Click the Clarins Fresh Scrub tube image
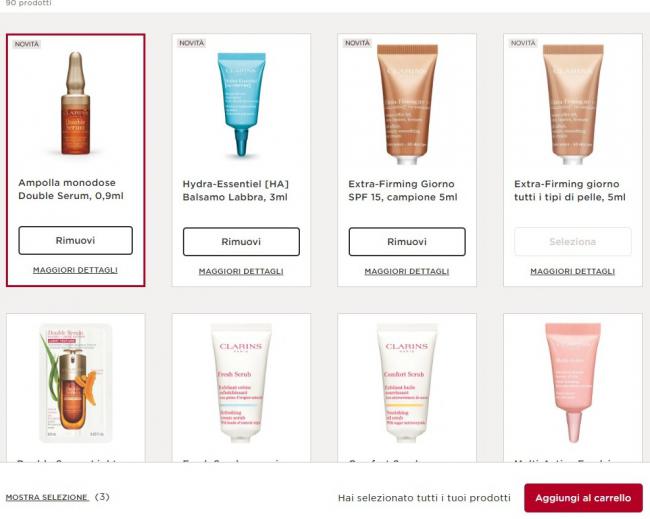 tap(241, 383)
